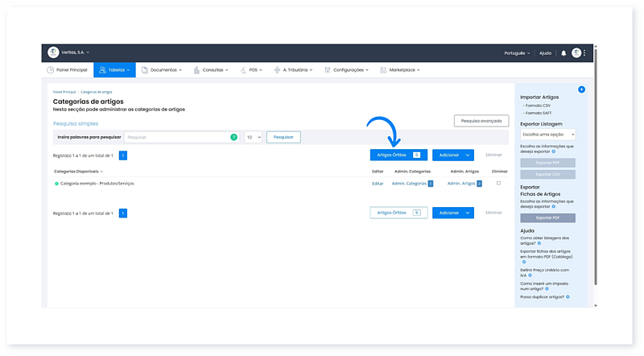Click the Editar link for Categoria exemplo
Screen dimensions: 644x356
click(x=378, y=184)
